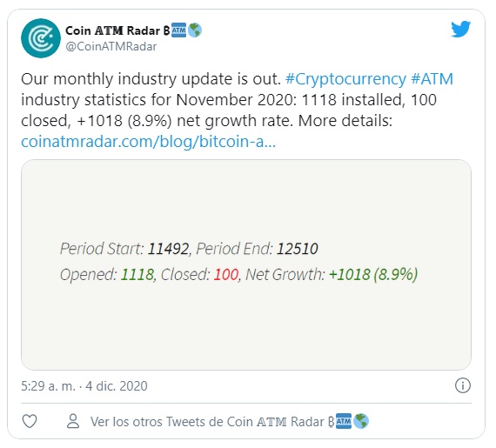This screenshot has height=448, width=496.
Task: Open the #Cryptocurrency hashtag
Action: point(345,79)
